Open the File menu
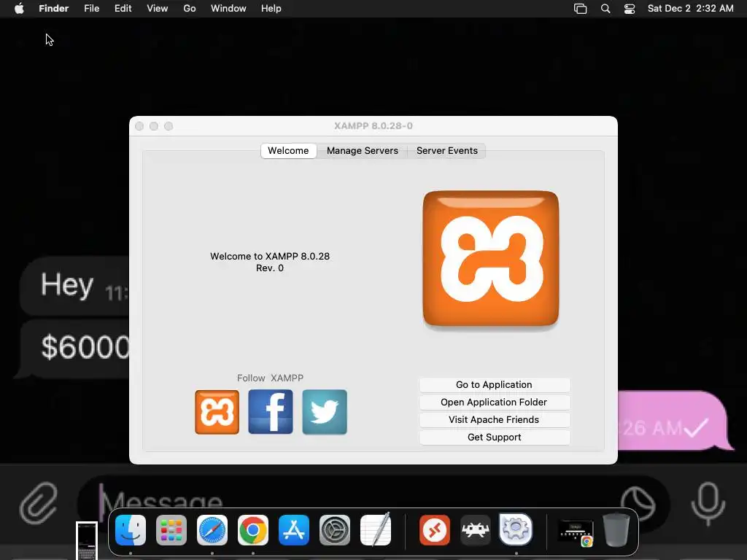The image size is (747, 560). [x=91, y=9]
